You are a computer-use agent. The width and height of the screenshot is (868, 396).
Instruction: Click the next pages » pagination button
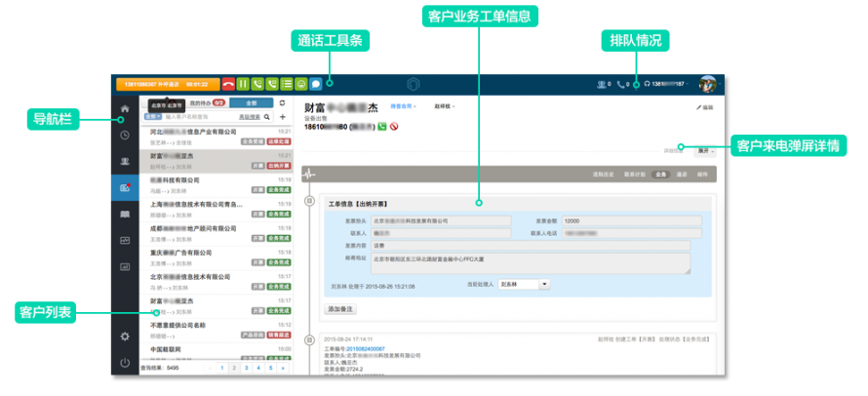click(283, 367)
